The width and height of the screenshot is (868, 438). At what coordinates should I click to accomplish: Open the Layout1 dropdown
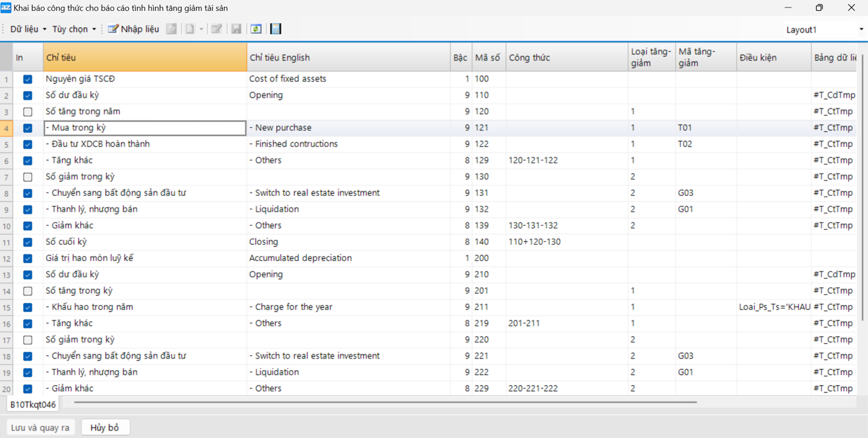pyautogui.click(x=824, y=30)
